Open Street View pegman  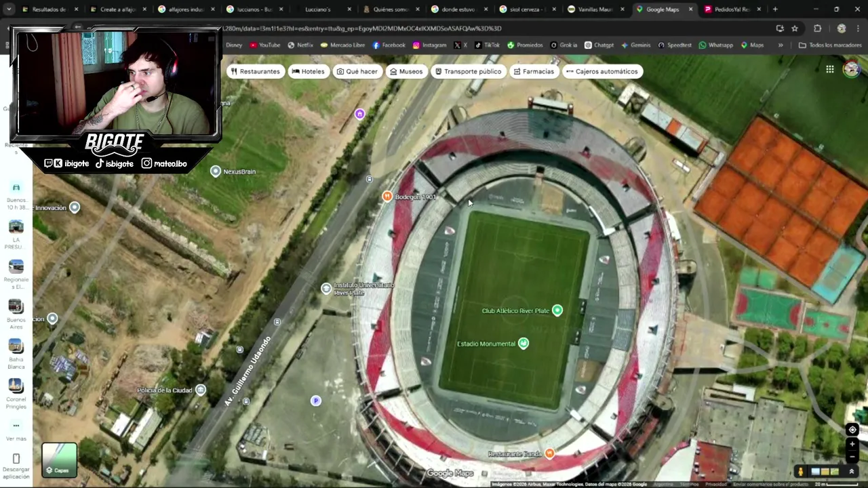[800, 472]
